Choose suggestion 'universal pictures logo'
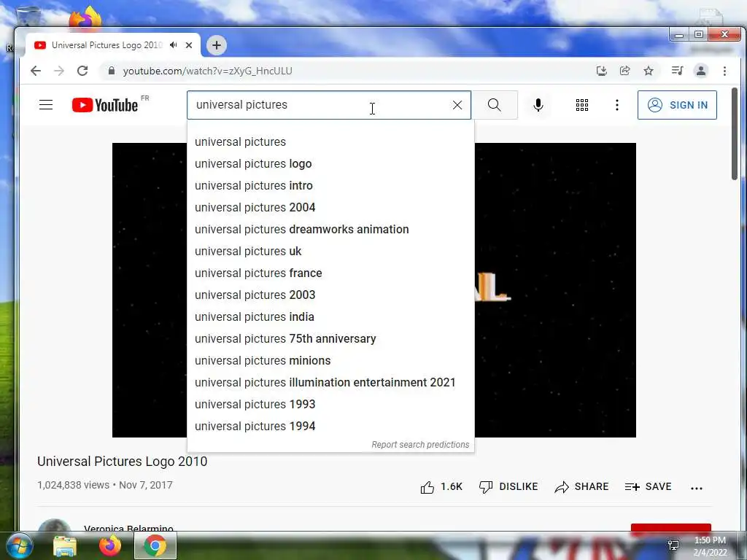Viewport: 747px width, 560px height. pyautogui.click(x=330, y=164)
